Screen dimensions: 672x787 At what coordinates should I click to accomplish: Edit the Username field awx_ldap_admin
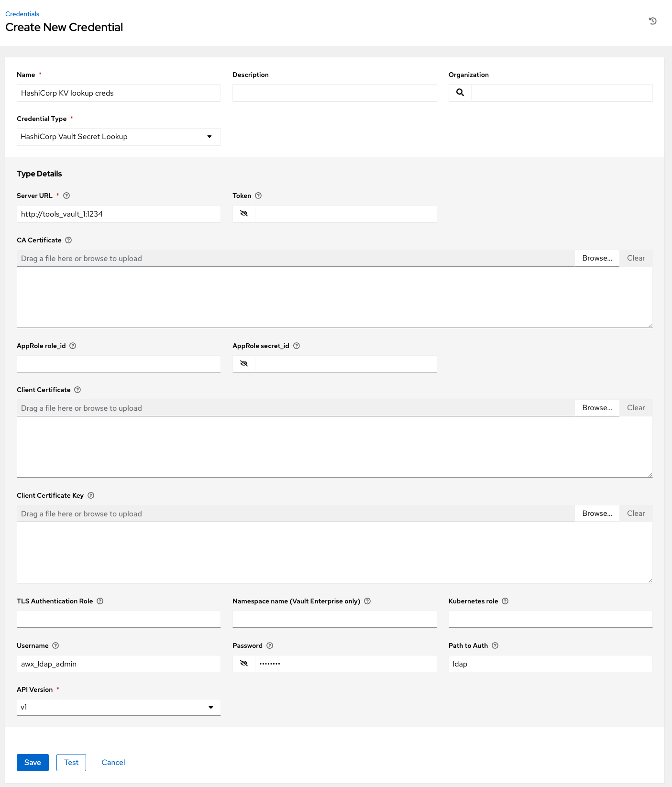pos(119,664)
